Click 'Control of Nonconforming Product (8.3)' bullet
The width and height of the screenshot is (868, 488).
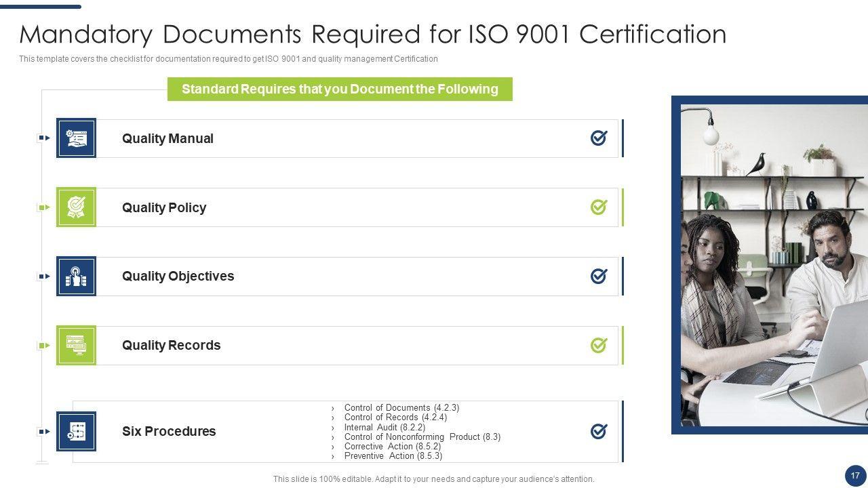[x=422, y=437]
